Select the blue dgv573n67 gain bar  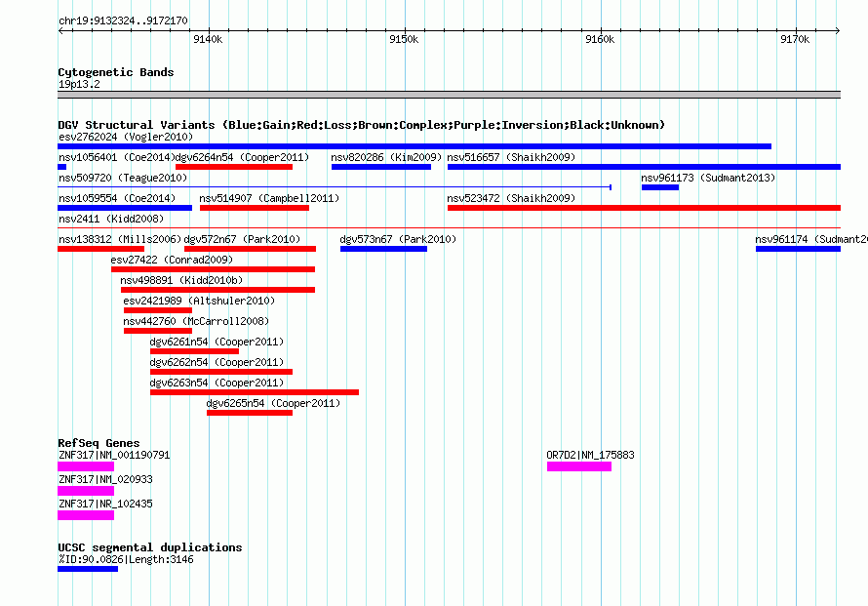[x=383, y=249]
